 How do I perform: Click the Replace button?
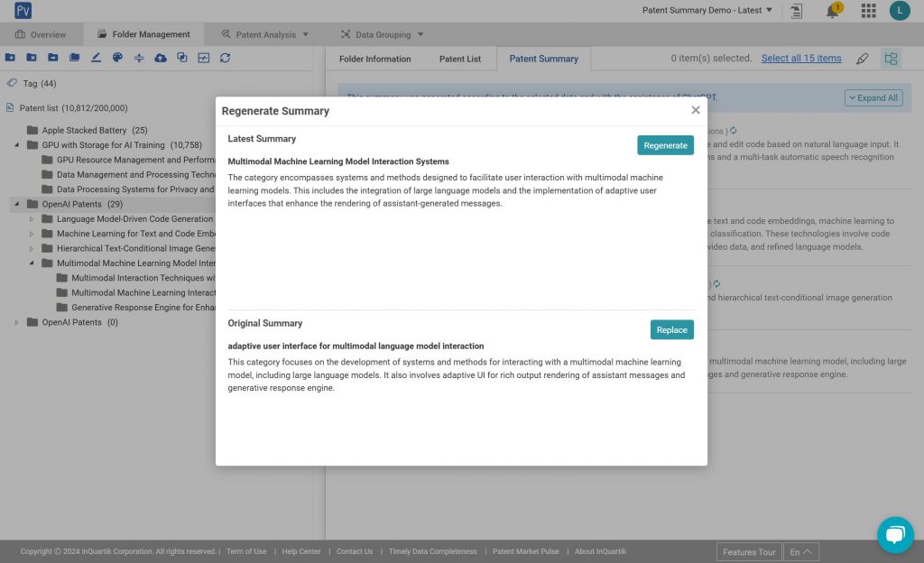click(x=671, y=330)
